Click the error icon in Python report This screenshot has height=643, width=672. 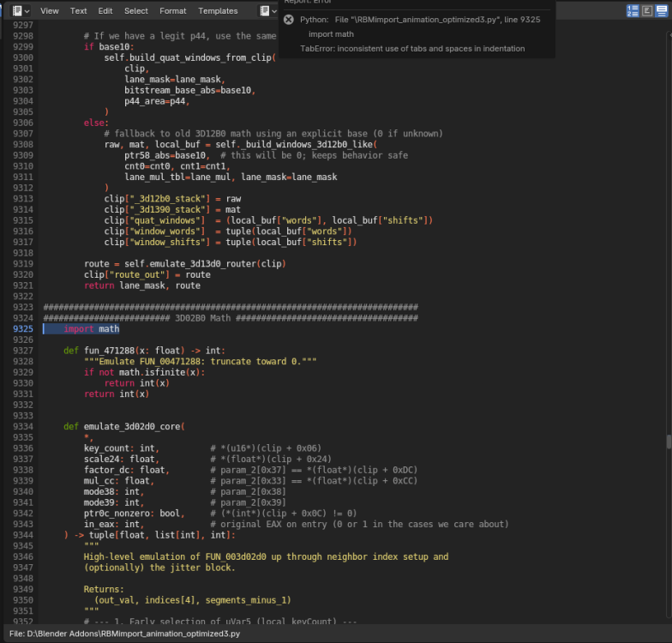pos(289,19)
